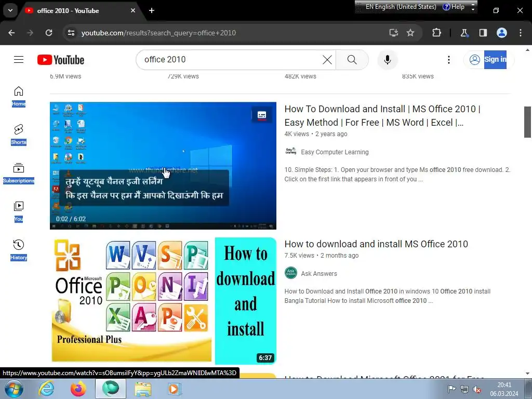532x399 pixels.
Task: Start voice search with the microphone
Action: pyautogui.click(x=387, y=60)
